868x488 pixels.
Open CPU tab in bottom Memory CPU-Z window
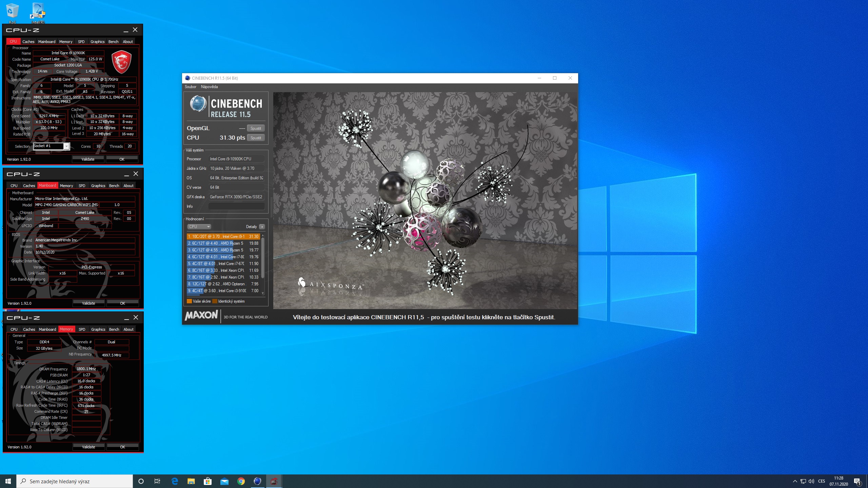(14, 329)
